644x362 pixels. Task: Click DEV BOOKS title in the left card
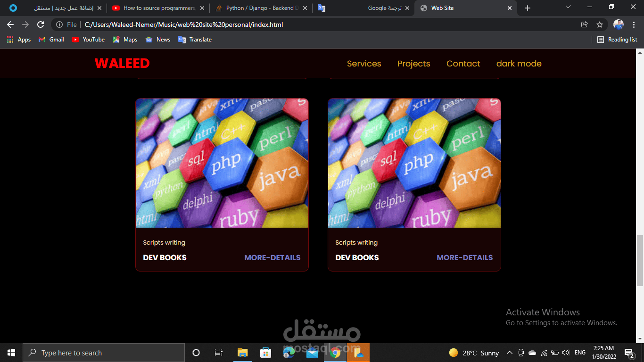point(165,257)
